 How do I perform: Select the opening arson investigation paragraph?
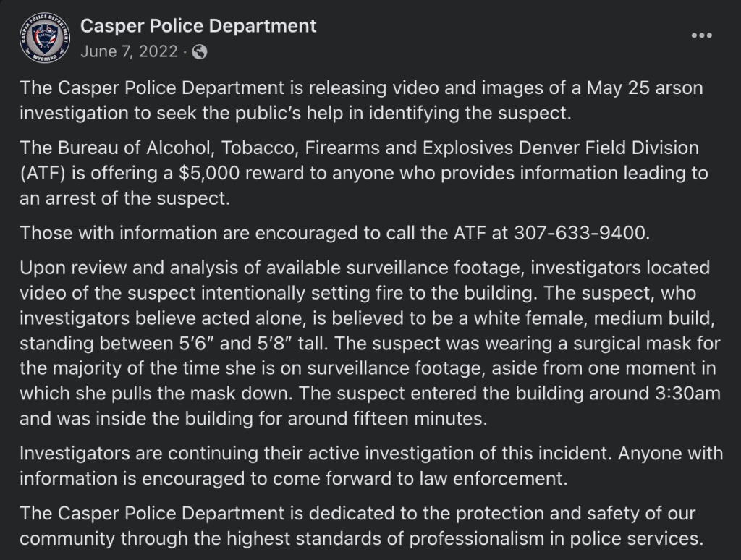point(362,101)
